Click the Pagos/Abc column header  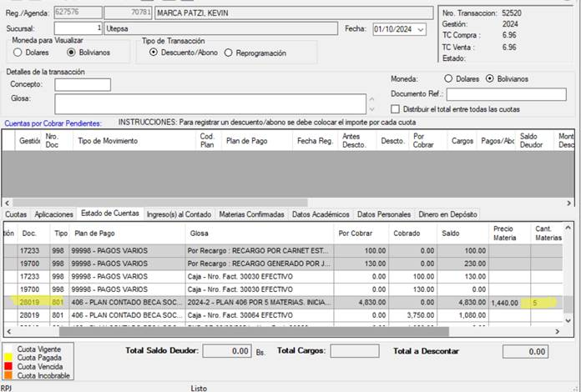coord(497,141)
